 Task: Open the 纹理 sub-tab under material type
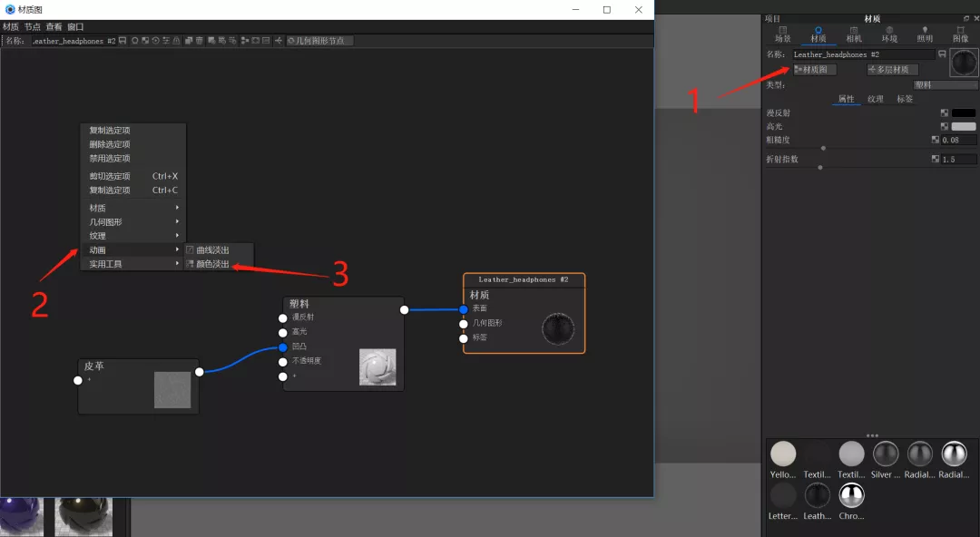click(x=875, y=99)
